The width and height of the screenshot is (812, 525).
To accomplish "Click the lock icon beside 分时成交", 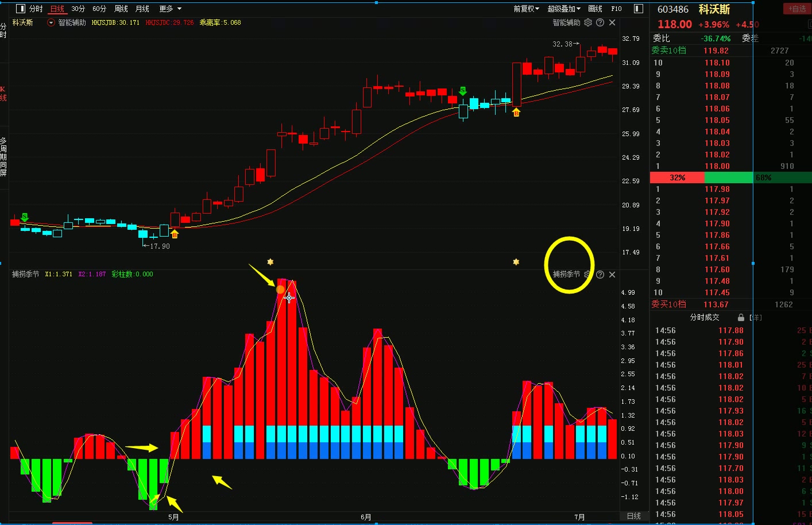I will pyautogui.click(x=741, y=317).
